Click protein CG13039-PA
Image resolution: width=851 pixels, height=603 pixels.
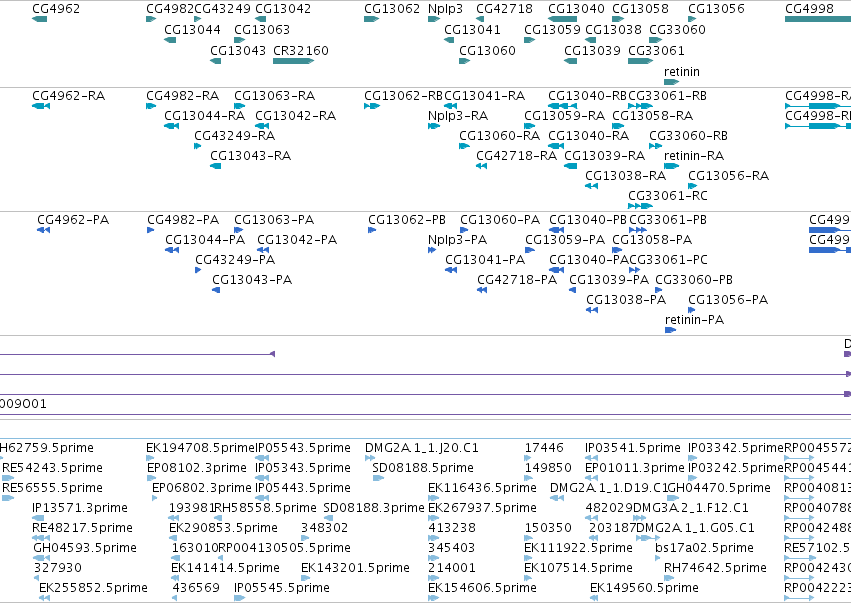608,280
